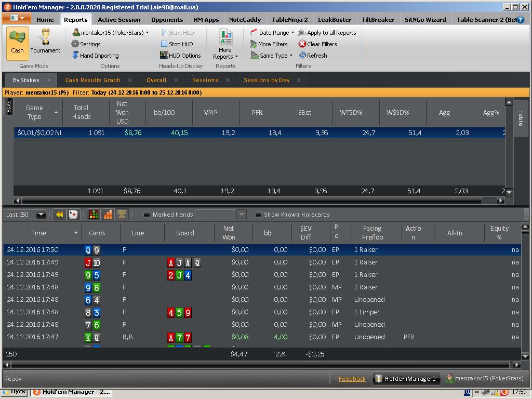
Task: Click the colored grid matrix icon
Action: click(94, 215)
